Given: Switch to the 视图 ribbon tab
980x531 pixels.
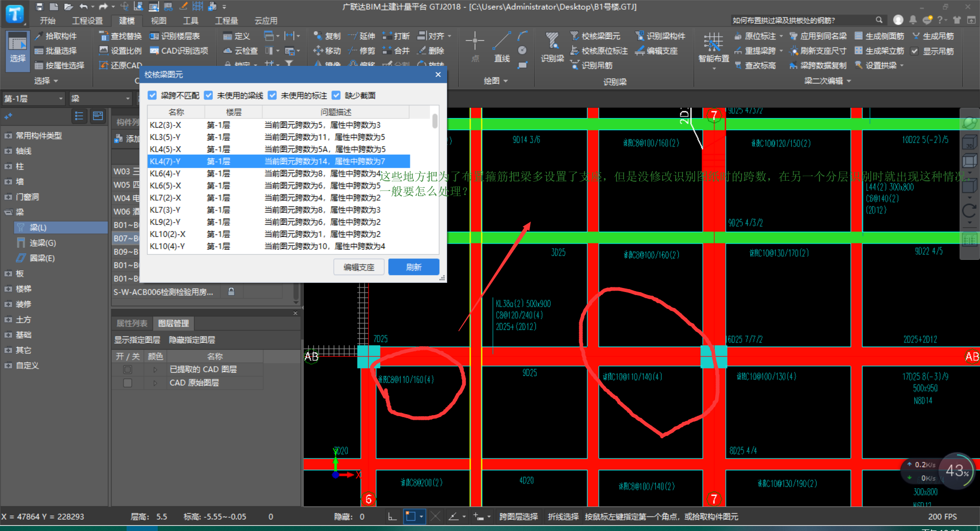Looking at the screenshot, I should (x=159, y=20).
